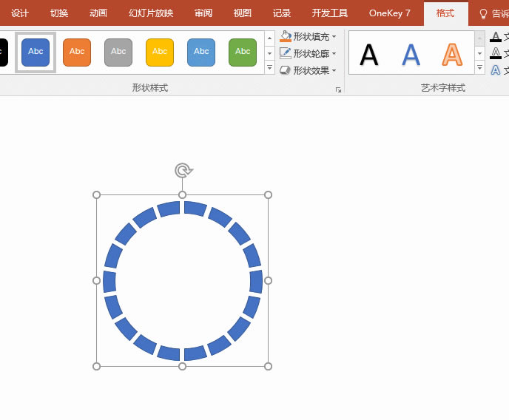Open the 形状填充 dropdown arrow
Screen dimensions: 509x420
(x=334, y=37)
